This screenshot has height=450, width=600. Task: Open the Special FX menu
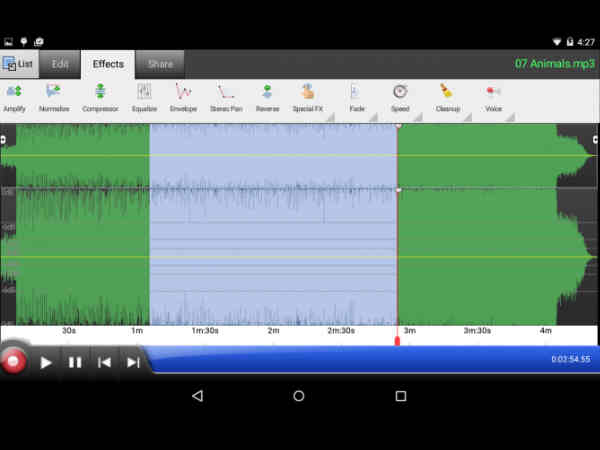coord(308,98)
